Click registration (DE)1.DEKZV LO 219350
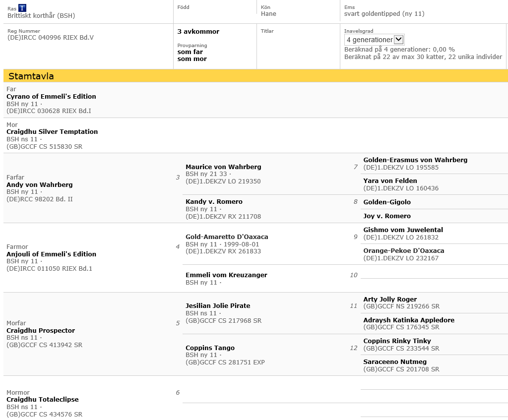 tap(223, 181)
